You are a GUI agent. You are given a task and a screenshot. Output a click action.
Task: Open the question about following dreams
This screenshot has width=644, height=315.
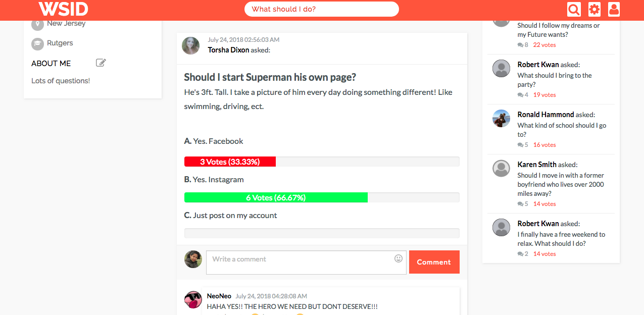tap(558, 30)
